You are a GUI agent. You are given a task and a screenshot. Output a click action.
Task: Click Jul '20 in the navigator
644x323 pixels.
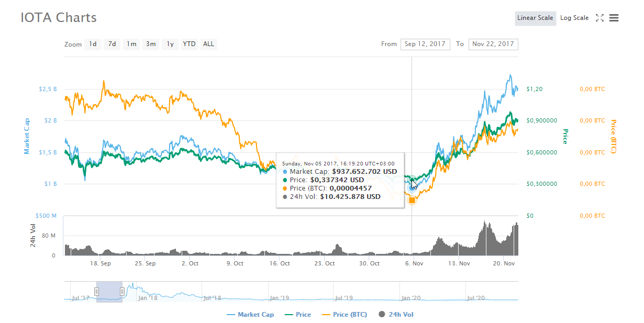[475, 298]
